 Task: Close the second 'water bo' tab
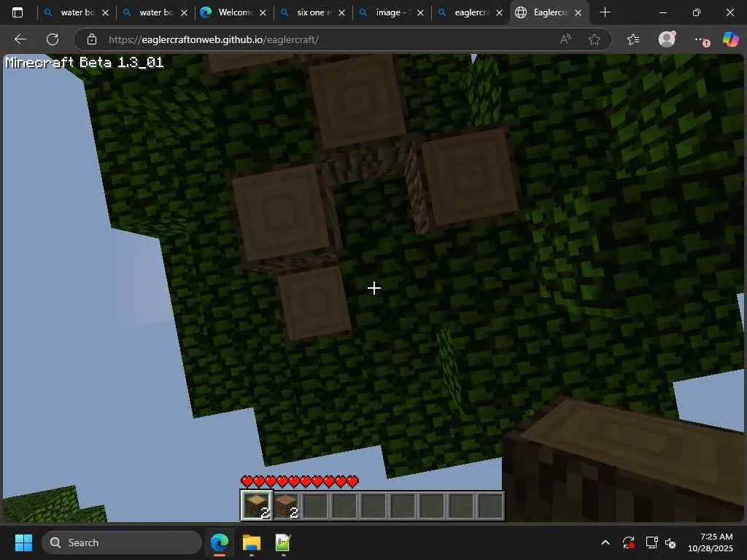coord(184,13)
